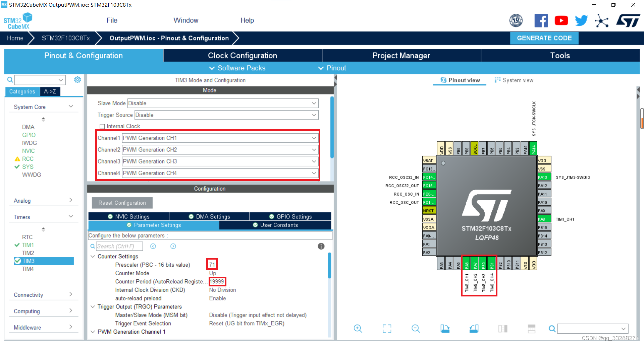
Task: Switch to the Clock Configuration tab
Action: tap(242, 55)
